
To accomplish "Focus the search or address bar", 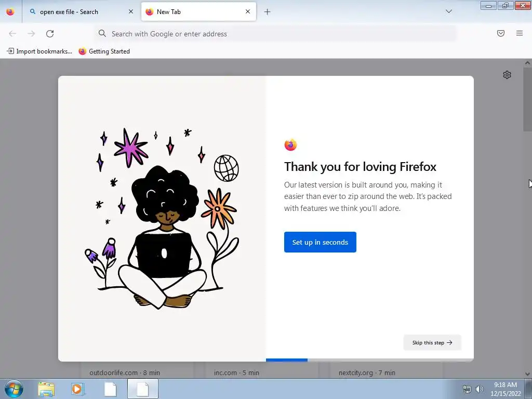I will pyautogui.click(x=276, y=34).
